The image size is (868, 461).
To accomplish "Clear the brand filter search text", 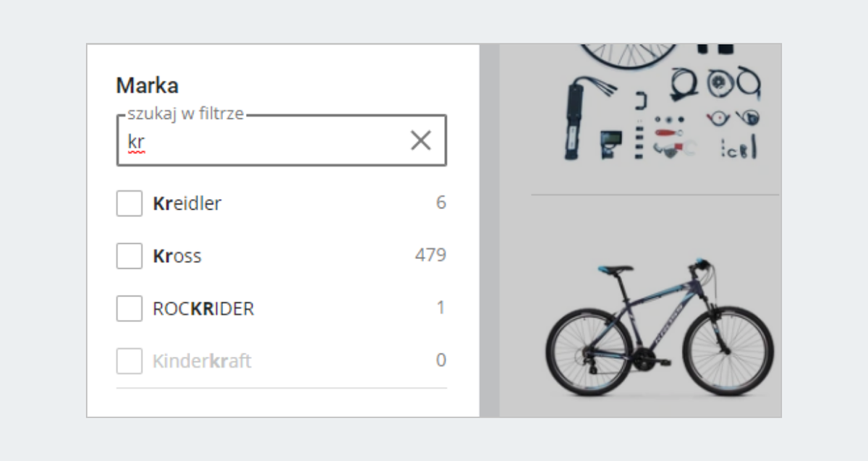I will click(420, 140).
